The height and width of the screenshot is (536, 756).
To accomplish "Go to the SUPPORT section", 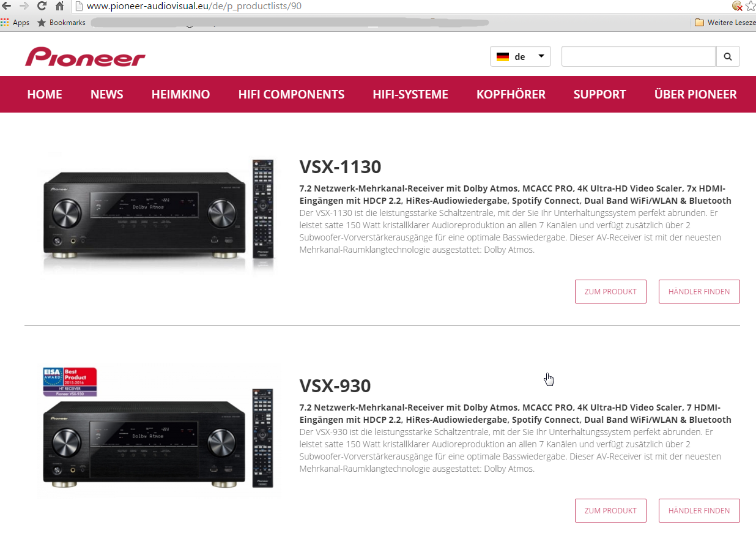I will [x=599, y=94].
